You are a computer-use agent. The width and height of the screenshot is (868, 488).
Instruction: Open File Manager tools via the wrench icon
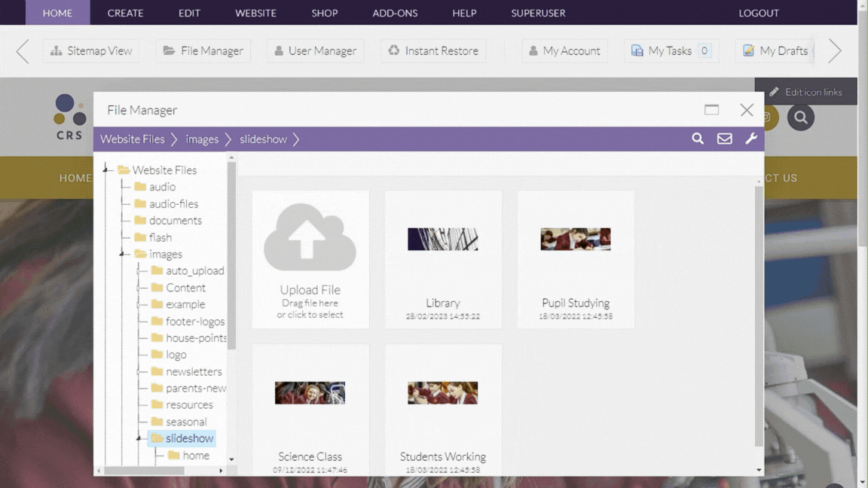pyautogui.click(x=751, y=139)
